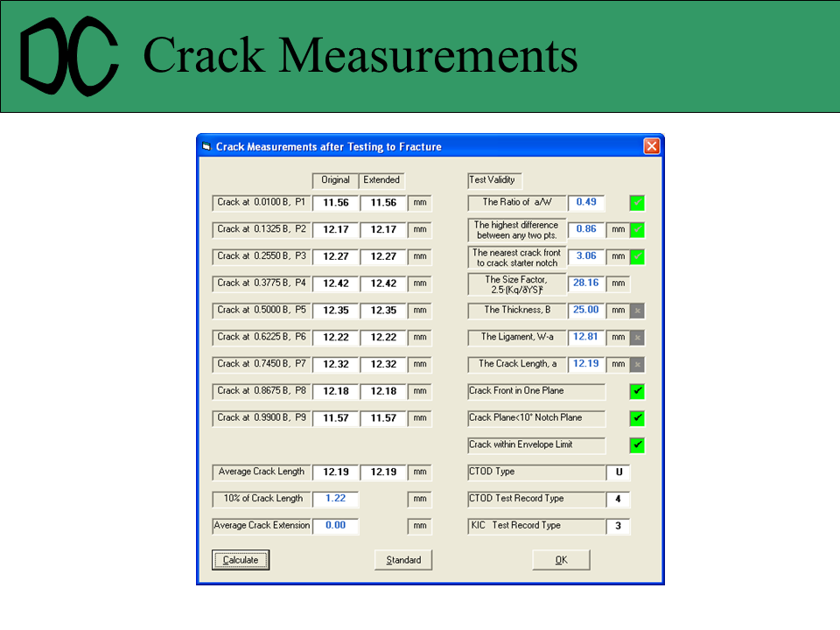Click the Calculate button

tap(241, 560)
